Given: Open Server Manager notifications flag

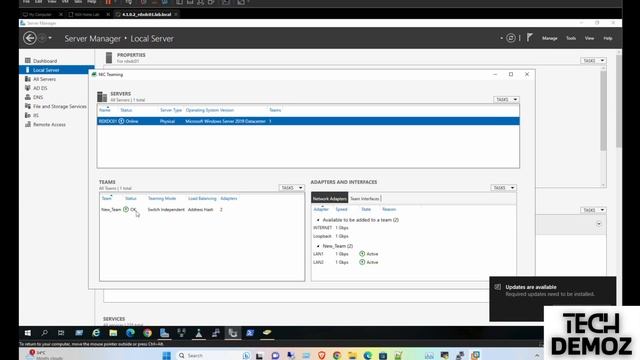Looking at the screenshot, I should [x=529, y=38].
